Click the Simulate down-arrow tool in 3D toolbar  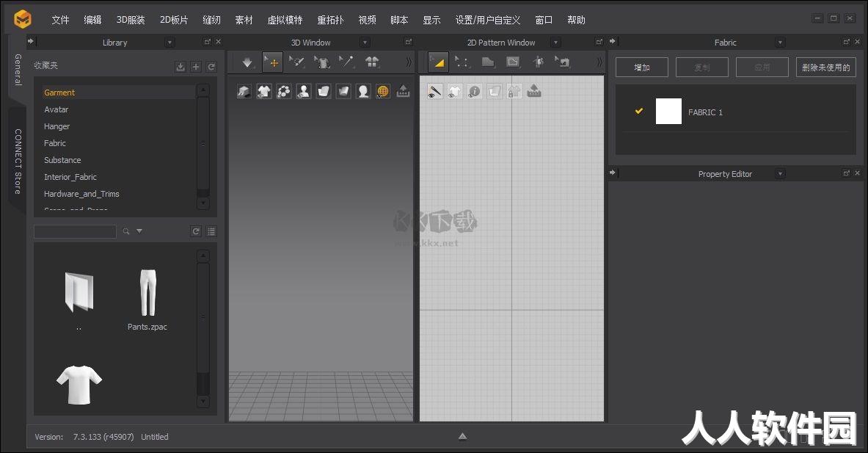tap(247, 62)
